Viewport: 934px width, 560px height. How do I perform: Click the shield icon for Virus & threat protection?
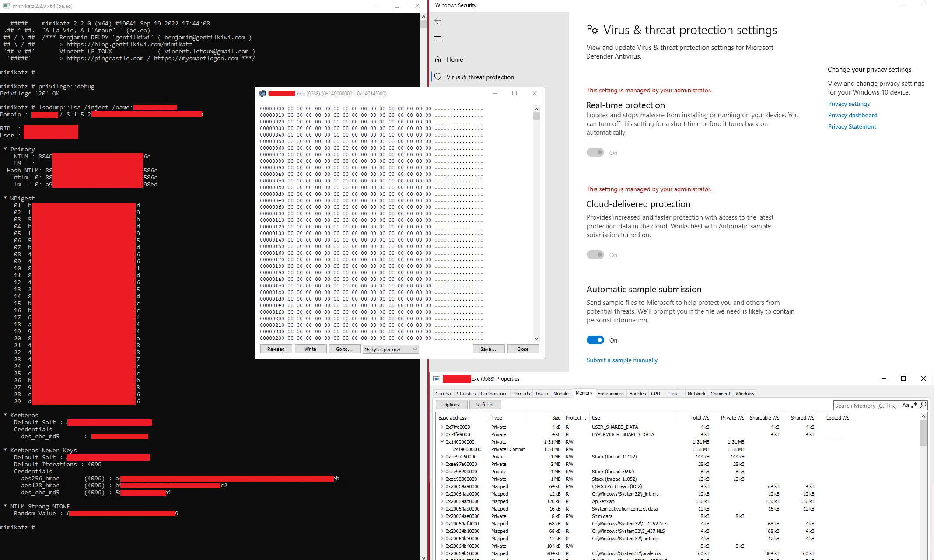point(438,77)
